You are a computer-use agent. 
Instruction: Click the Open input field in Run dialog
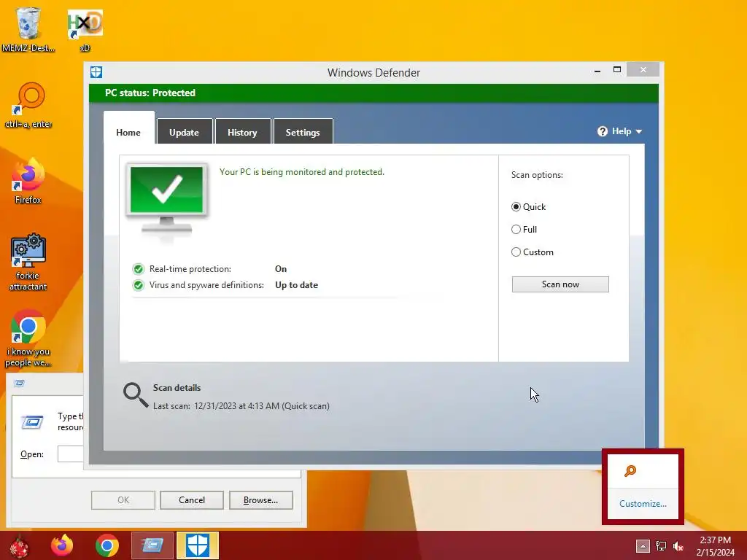point(71,454)
